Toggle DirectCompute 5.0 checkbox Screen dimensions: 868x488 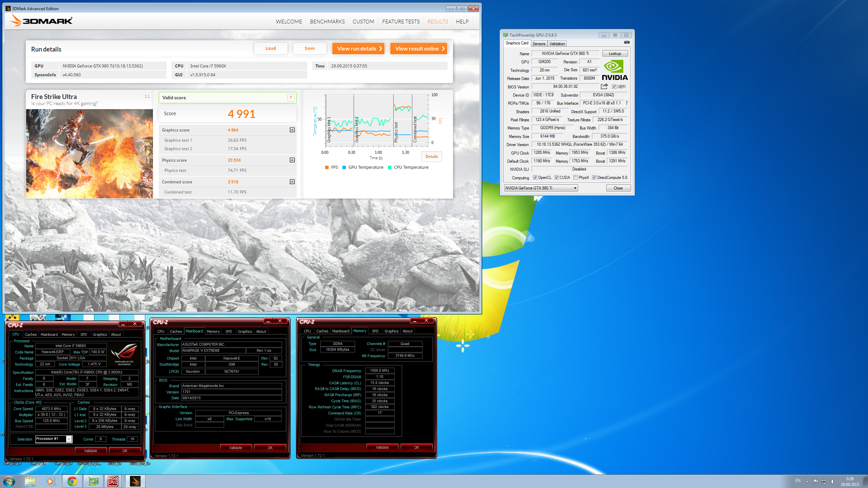coord(594,178)
